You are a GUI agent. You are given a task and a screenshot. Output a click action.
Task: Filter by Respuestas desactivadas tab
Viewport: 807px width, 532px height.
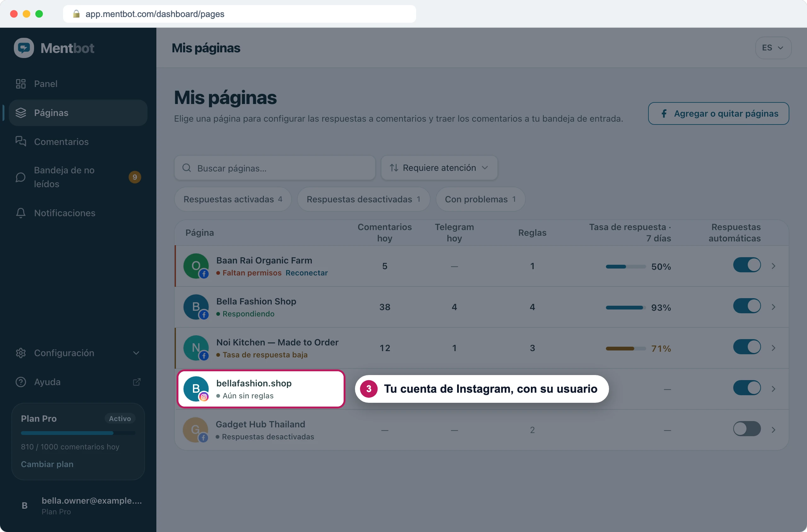point(364,199)
